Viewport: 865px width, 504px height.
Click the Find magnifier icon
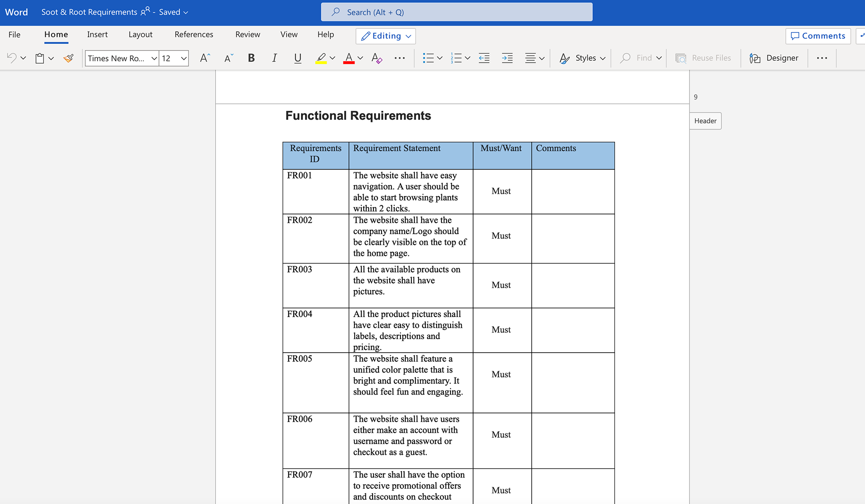tap(625, 58)
